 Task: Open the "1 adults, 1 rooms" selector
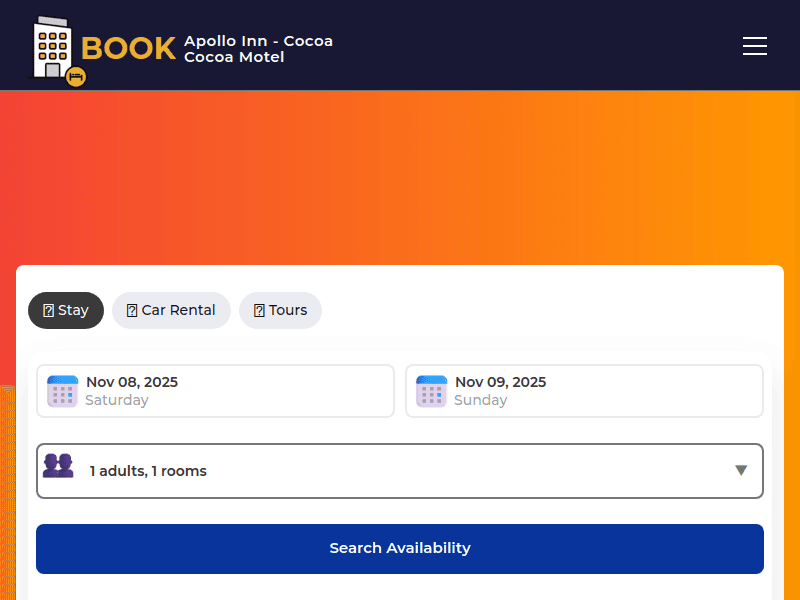(400, 471)
